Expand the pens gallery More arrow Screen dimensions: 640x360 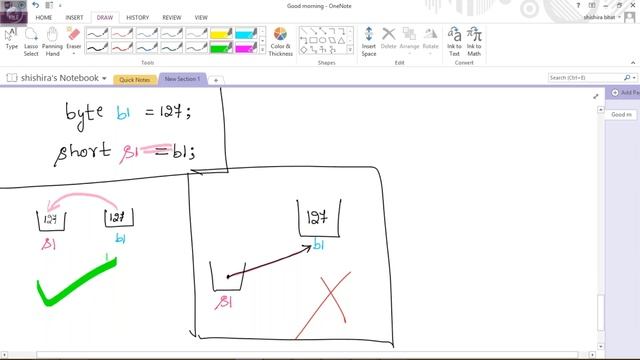point(262,50)
